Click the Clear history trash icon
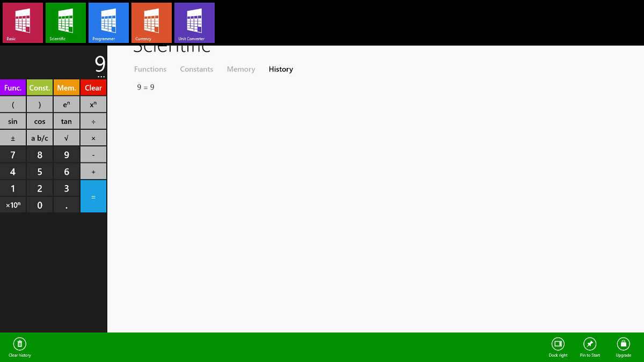Screen dimensions: 644x362 coord(20,344)
